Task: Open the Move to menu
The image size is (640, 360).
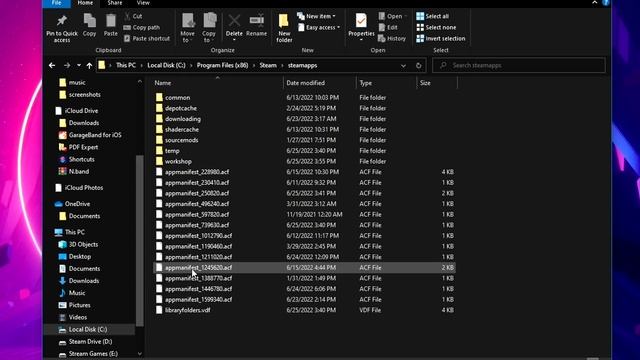Action: [x=187, y=28]
